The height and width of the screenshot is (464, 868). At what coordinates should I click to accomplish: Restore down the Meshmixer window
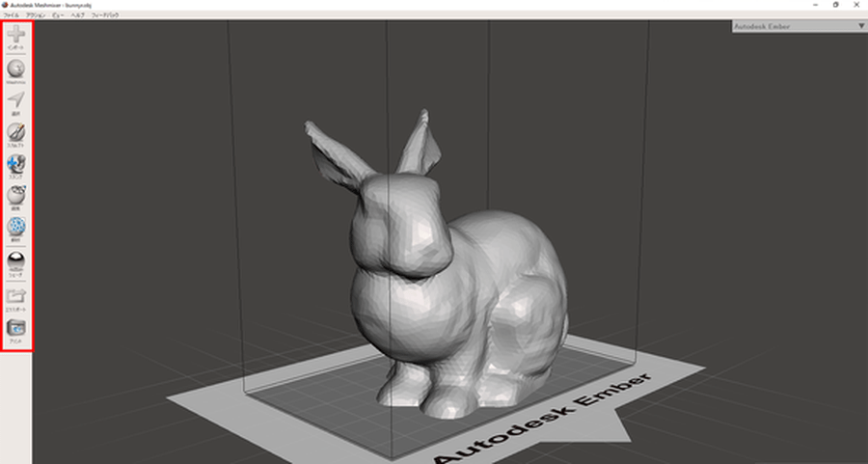pyautogui.click(x=836, y=5)
